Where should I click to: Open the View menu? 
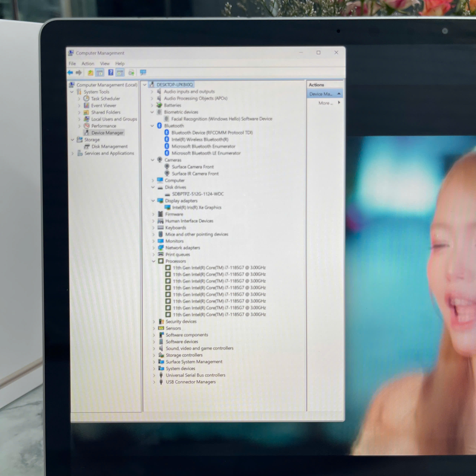pos(105,63)
